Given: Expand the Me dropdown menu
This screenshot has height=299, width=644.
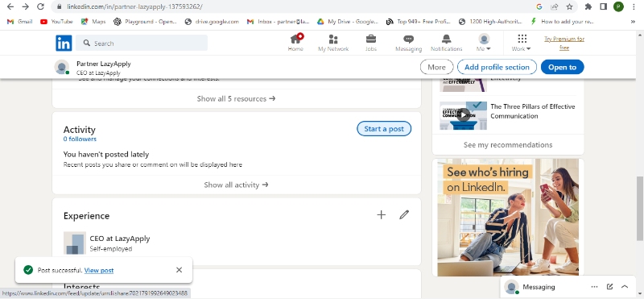Looking at the screenshot, I should click(x=484, y=43).
